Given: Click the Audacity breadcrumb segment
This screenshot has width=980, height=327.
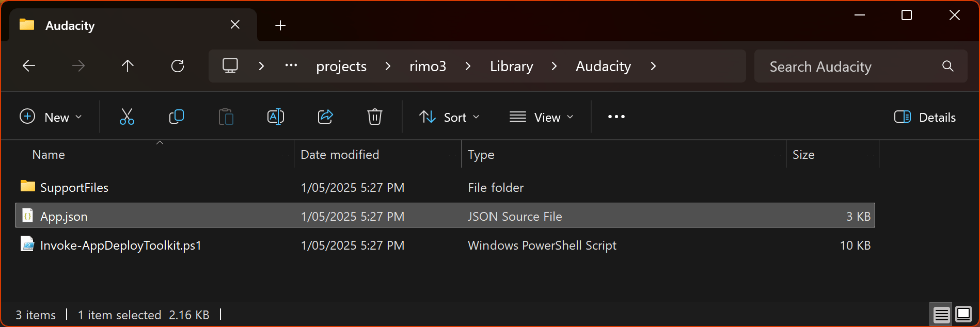Looking at the screenshot, I should click(603, 67).
